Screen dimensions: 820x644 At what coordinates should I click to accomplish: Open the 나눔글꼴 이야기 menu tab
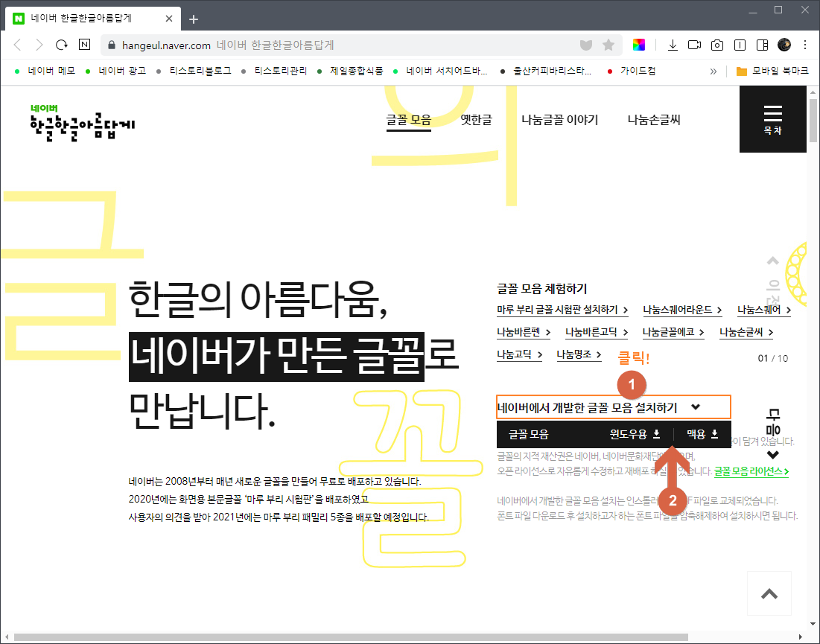pyautogui.click(x=559, y=120)
